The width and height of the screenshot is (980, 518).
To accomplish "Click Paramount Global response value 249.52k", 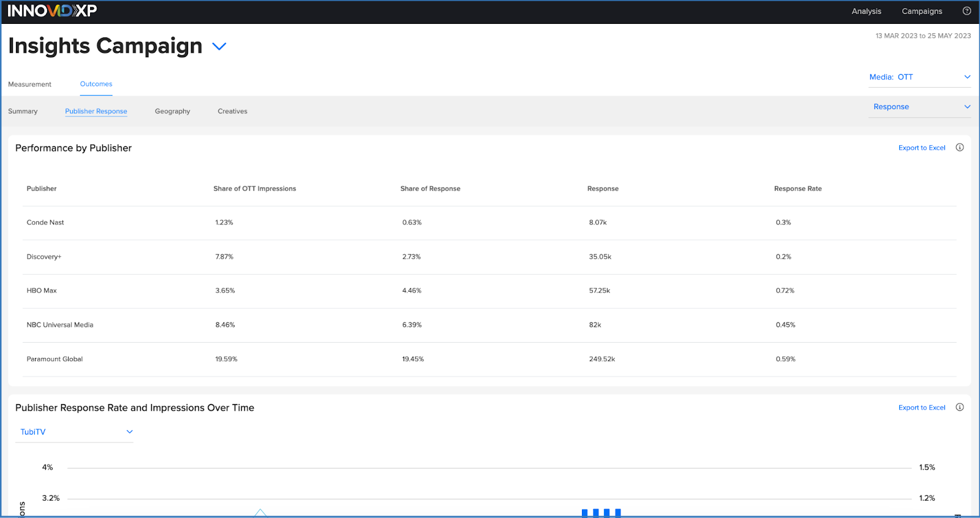I will coord(602,359).
